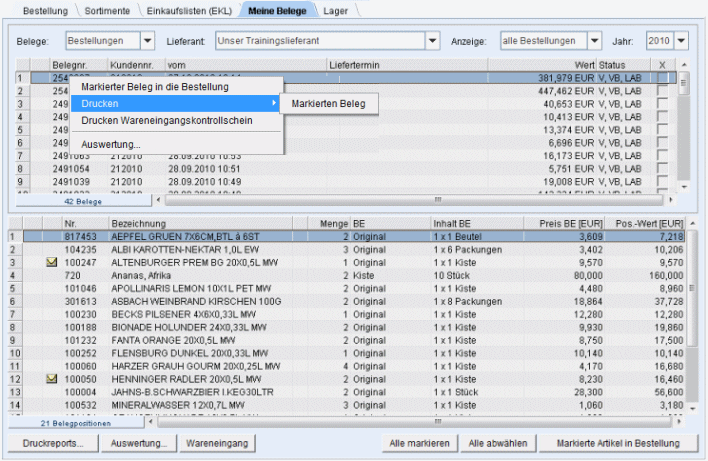This screenshot has height=461, width=708.
Task: Open the Jahr year dropdown
Action: (682, 41)
